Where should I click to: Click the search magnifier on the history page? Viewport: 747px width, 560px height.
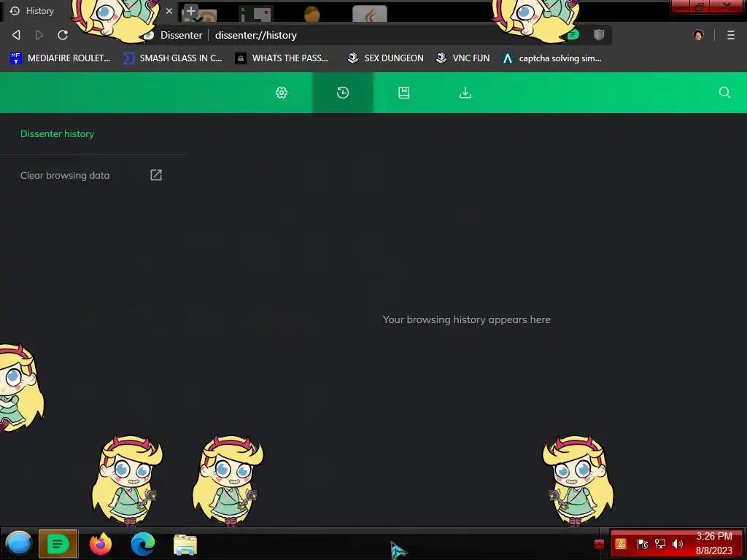[724, 93]
